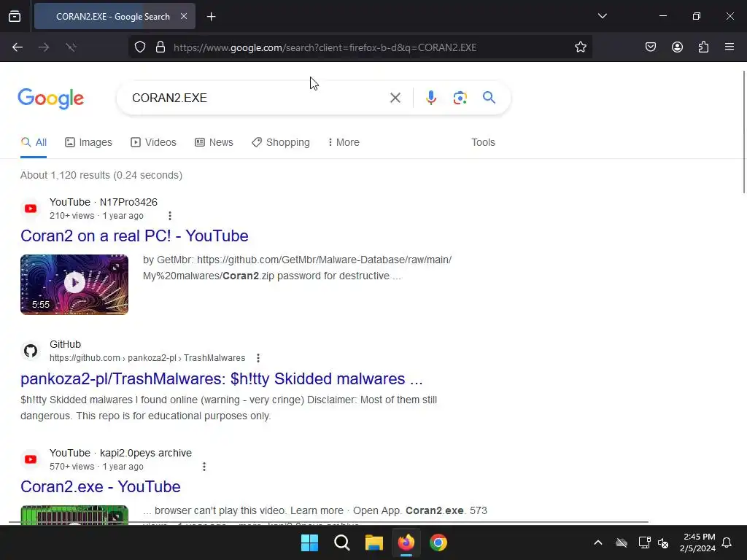Open search Tools options

(x=483, y=142)
